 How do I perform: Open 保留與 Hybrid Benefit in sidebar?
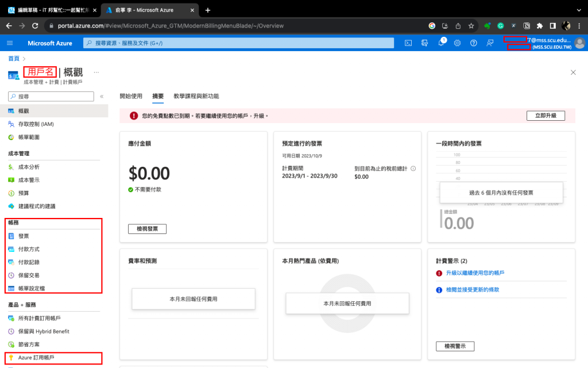(55, 331)
